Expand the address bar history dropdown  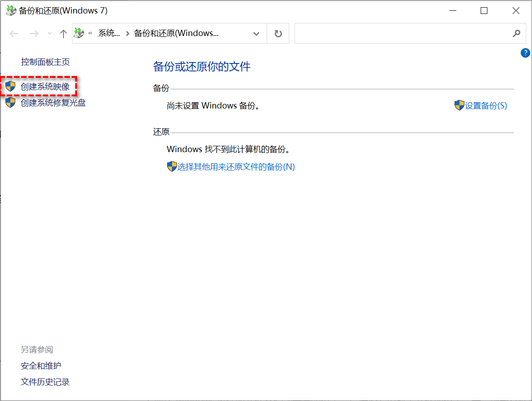256,34
